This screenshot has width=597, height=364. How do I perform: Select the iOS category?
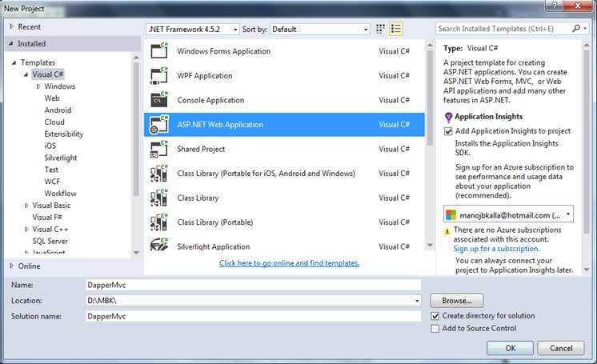(50, 146)
